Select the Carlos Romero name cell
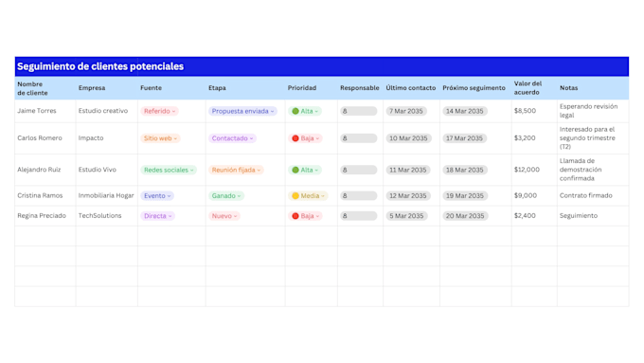The width and height of the screenshot is (644, 363). coord(45,138)
